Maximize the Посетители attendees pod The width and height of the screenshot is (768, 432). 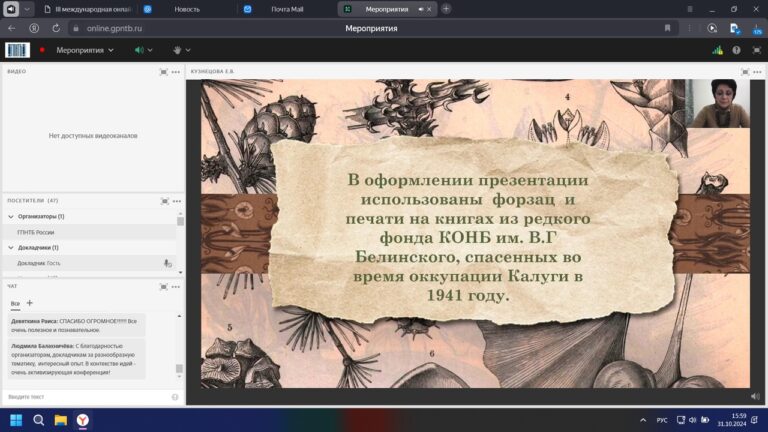(164, 201)
